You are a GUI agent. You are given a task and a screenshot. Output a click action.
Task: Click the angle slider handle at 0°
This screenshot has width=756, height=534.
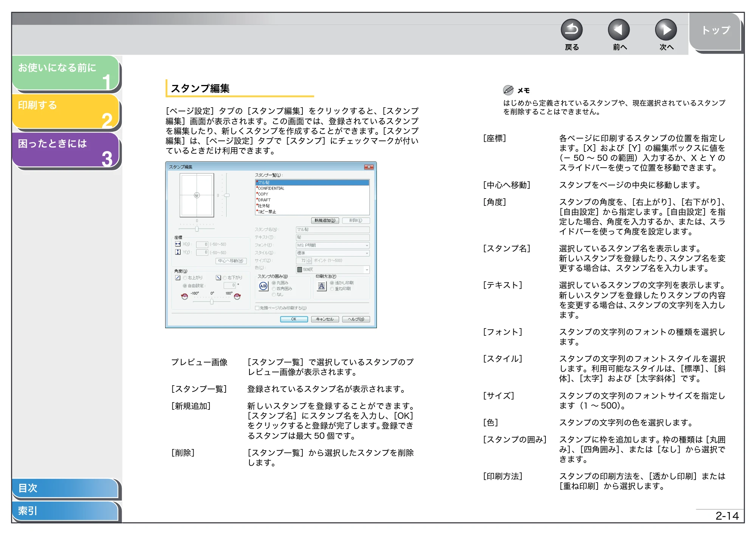tap(212, 301)
